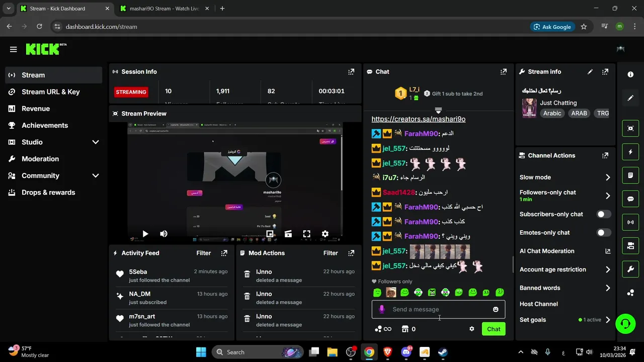Click the Just Chatting category thumbnail

pos(529,108)
